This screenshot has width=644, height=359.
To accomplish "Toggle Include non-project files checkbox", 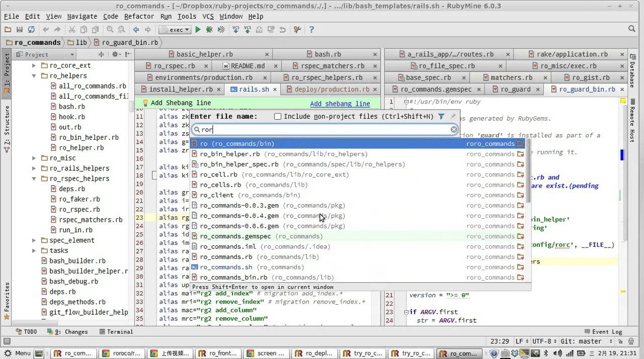I will [x=278, y=116].
